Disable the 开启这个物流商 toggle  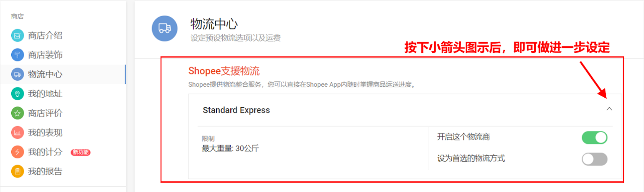coord(594,138)
